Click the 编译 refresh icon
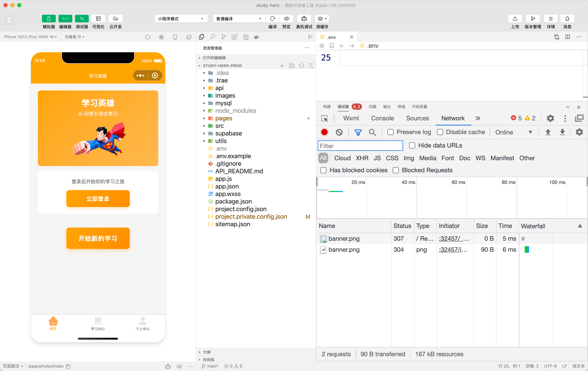Screen dimensions: 588x371 [272, 19]
